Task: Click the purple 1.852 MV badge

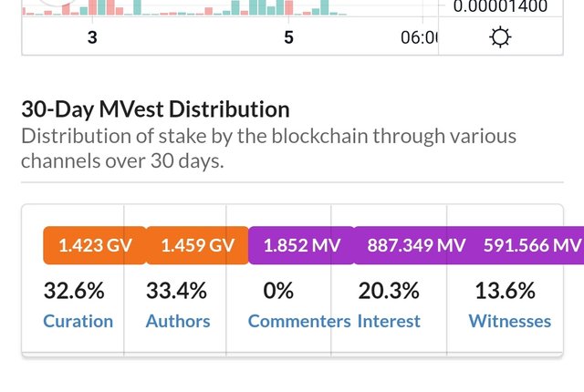Action: pos(300,245)
